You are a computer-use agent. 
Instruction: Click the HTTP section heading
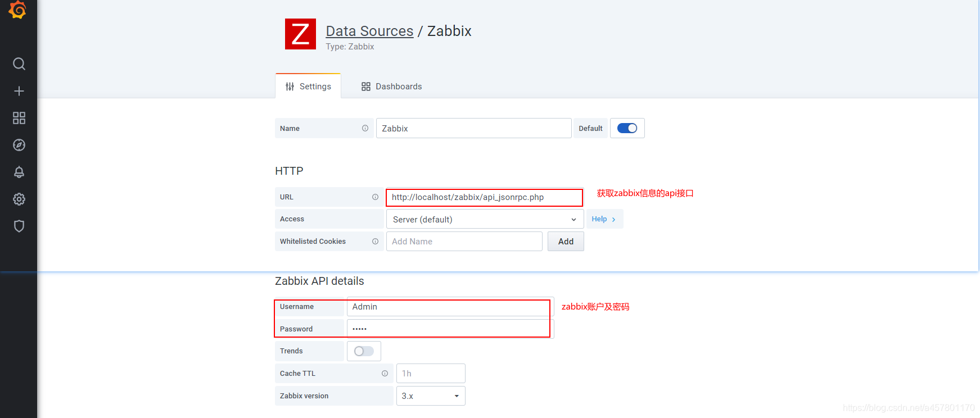tap(289, 171)
